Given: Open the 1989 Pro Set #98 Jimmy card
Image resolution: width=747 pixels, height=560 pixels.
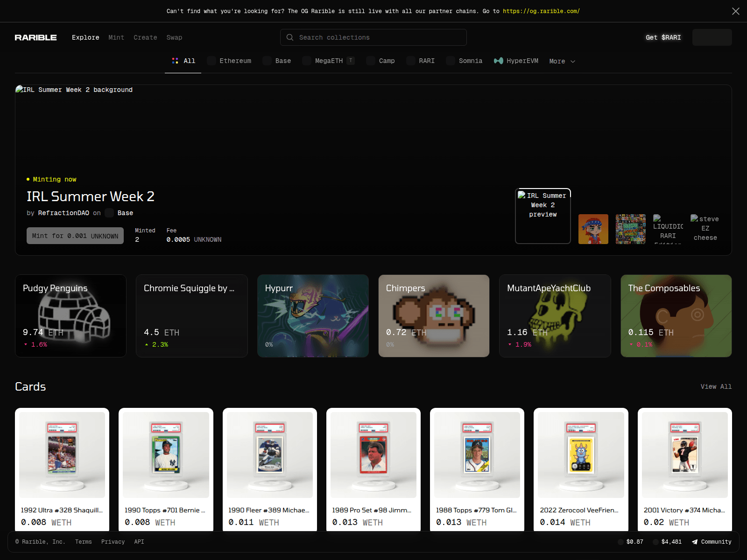Looking at the screenshot, I should pyautogui.click(x=373, y=469).
